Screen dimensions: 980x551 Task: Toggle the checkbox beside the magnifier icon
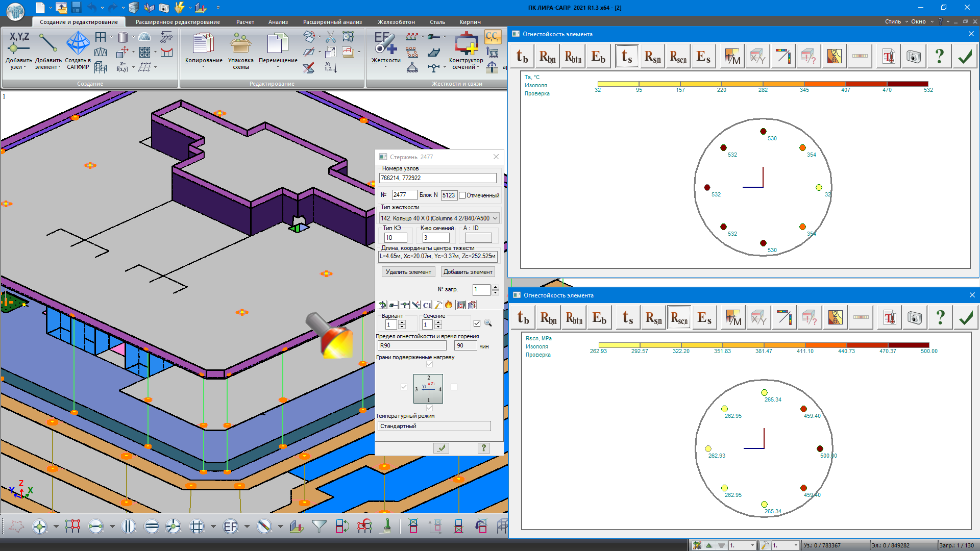(477, 323)
